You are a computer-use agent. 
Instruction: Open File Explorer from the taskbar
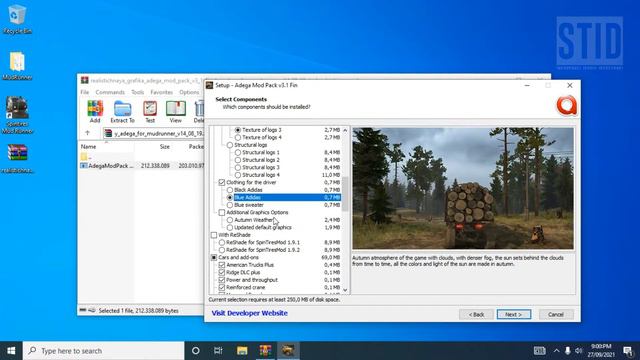coord(242,351)
